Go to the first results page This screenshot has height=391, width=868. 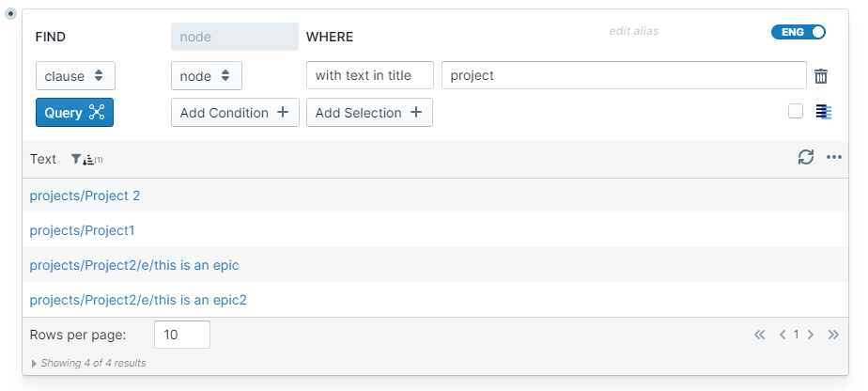pos(759,335)
